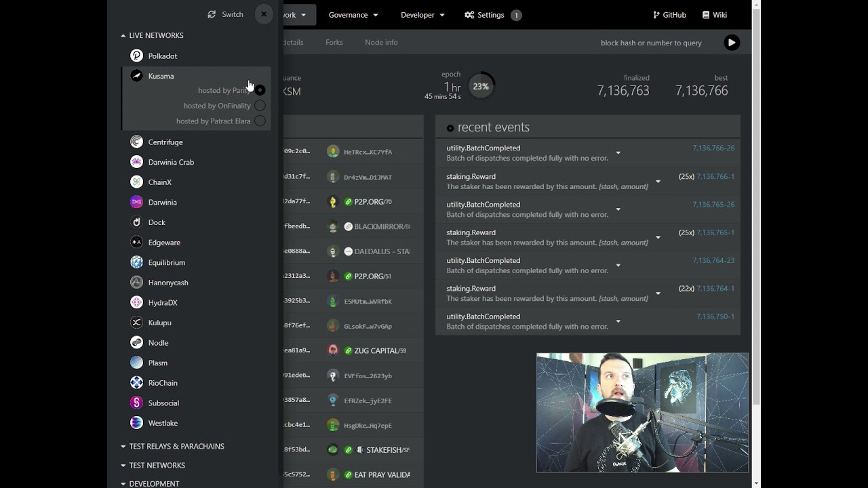Click the Wiki book icon

[706, 15]
